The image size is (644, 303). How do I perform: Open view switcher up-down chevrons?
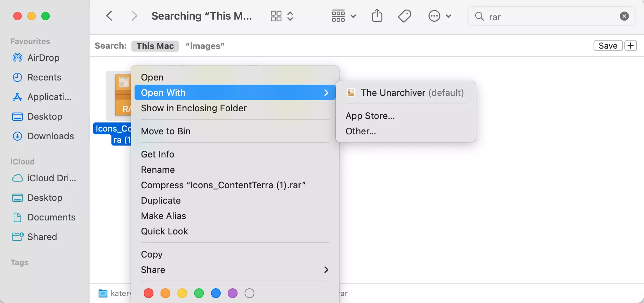point(290,16)
